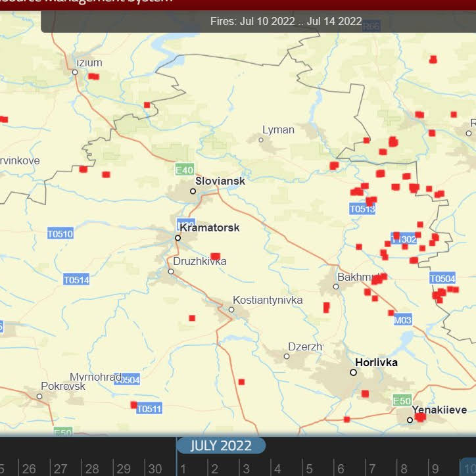Click the Horlivka city marker circle
Viewport: 476px width, 476px height.
pos(353,373)
